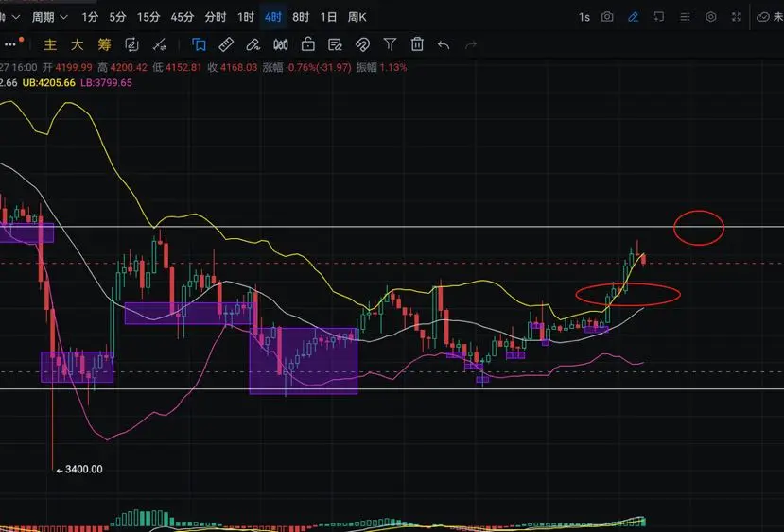784x532 pixels.
Task: Toggle the 筹 chip distribution button
Action: pyautogui.click(x=104, y=45)
